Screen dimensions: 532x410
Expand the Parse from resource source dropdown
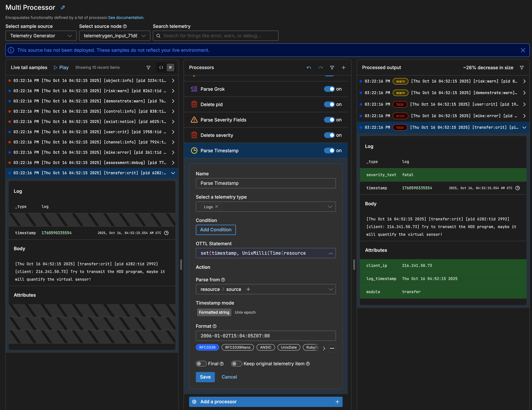330,289
